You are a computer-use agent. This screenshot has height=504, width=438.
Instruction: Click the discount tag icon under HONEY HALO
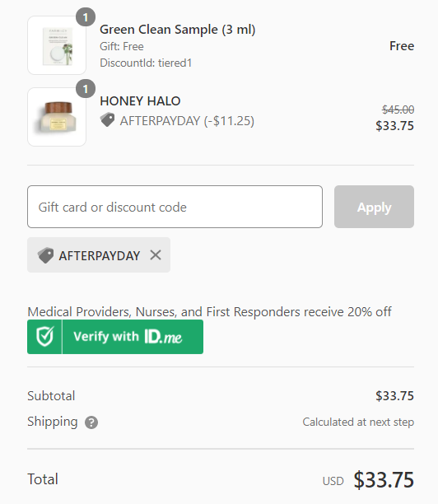point(107,120)
